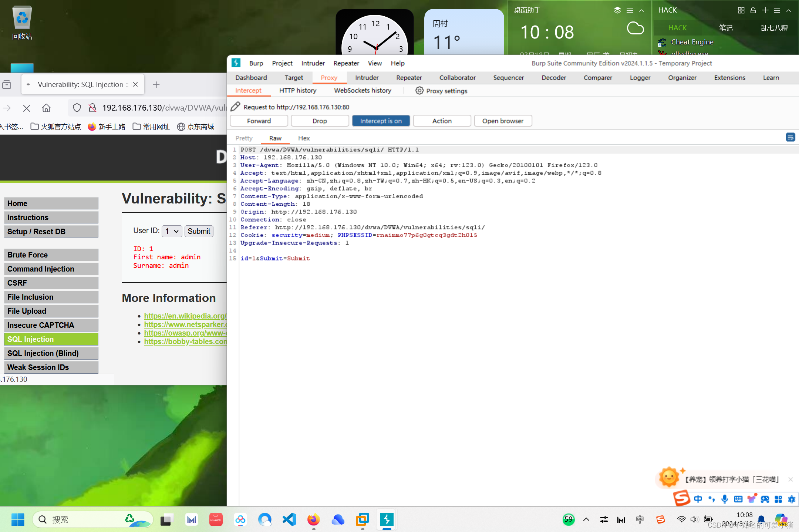Toggle the Intercept is on button

pyautogui.click(x=381, y=121)
